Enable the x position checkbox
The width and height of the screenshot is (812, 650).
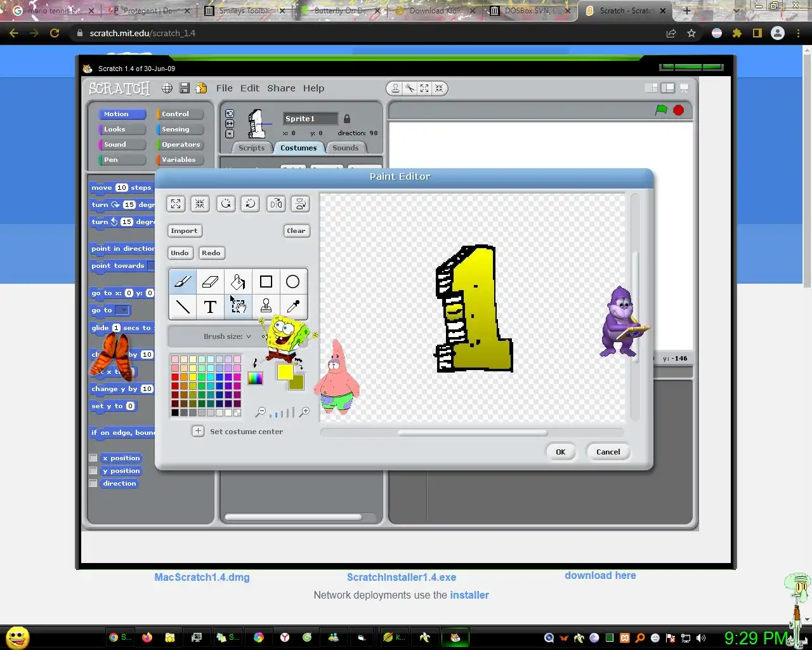(93, 458)
